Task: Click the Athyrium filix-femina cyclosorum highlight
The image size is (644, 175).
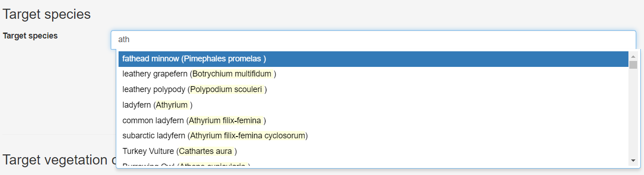Action: [x=247, y=136]
